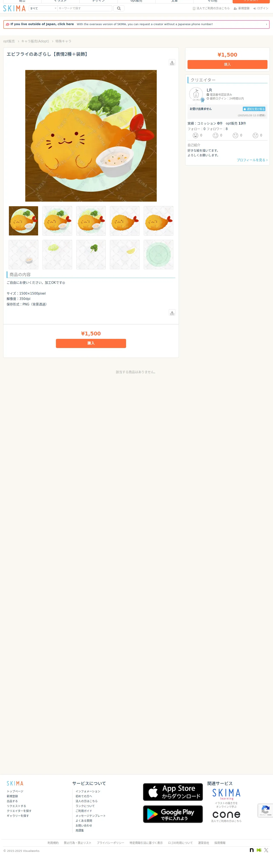Expand the overseas version banner arrow
The image size is (273, 868).
tap(266, 24)
